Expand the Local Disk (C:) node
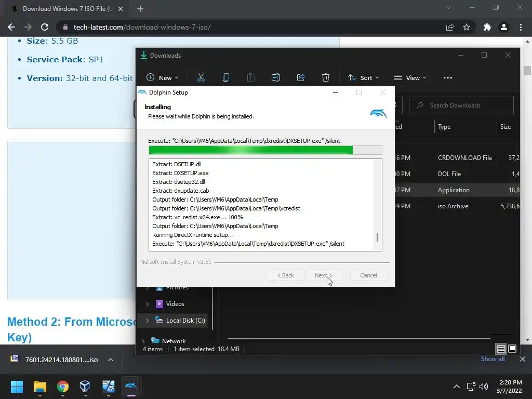Image resolution: width=532 pixels, height=399 pixels. point(147,321)
